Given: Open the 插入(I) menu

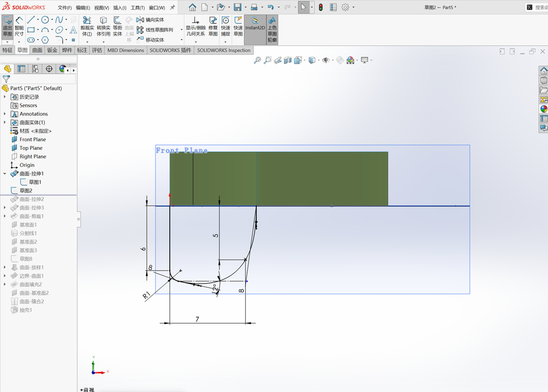Looking at the screenshot, I should tap(119, 7).
